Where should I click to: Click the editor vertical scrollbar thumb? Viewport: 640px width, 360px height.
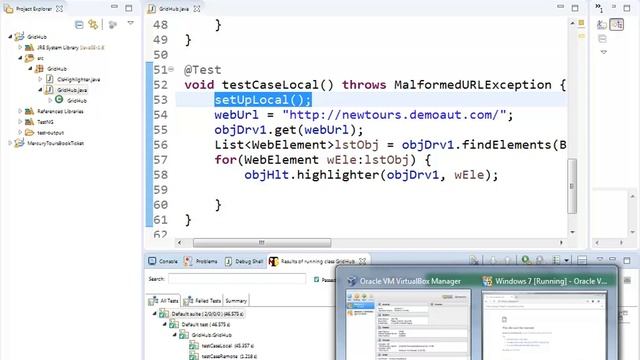tap(572, 186)
